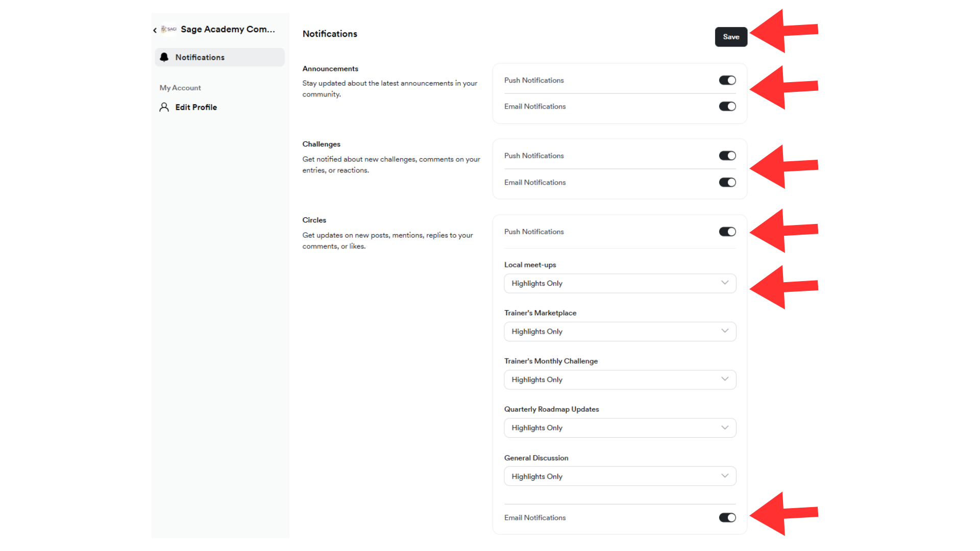
Task: Open the Edit Profile menu item
Action: click(x=196, y=107)
